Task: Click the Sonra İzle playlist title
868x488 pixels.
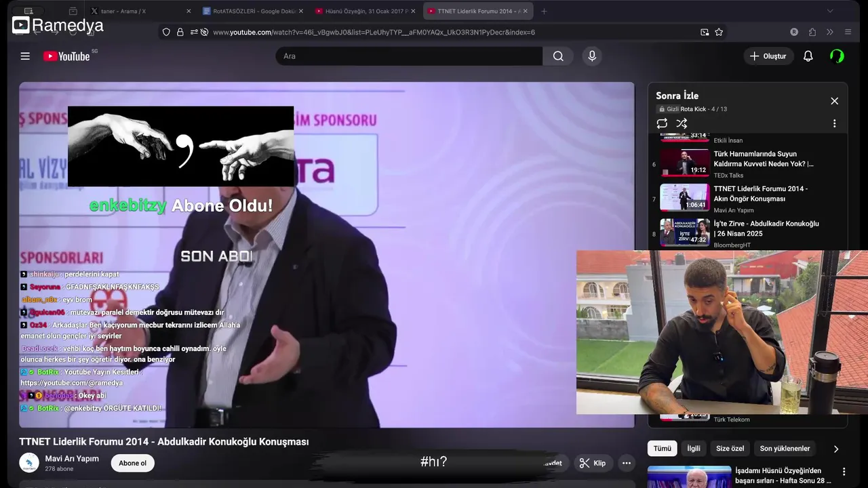Action: (677, 96)
